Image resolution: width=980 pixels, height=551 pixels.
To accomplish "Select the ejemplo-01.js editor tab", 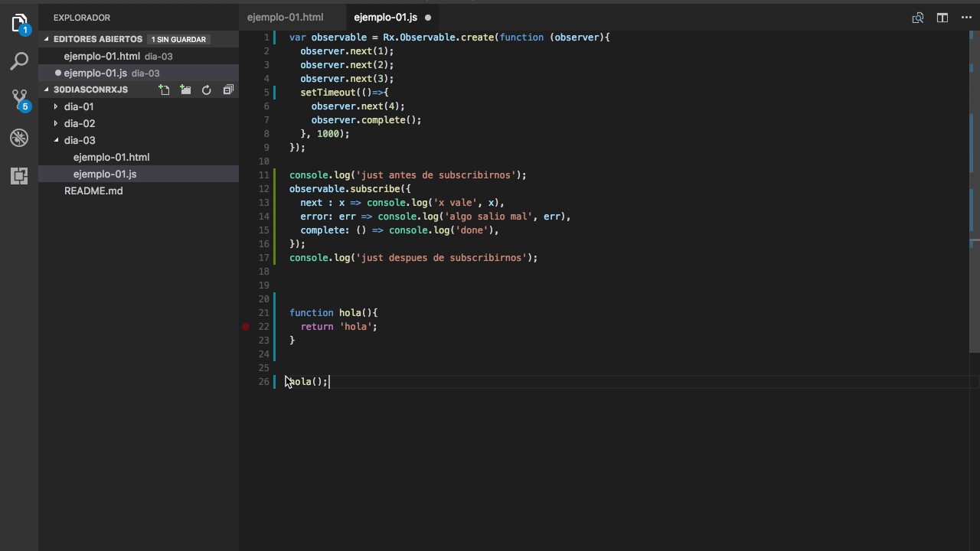I will (x=385, y=17).
